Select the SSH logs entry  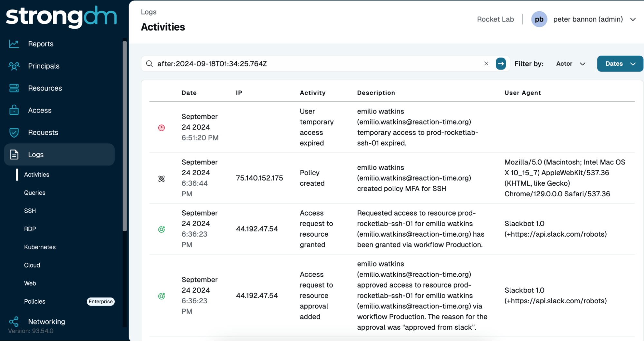[30, 210]
